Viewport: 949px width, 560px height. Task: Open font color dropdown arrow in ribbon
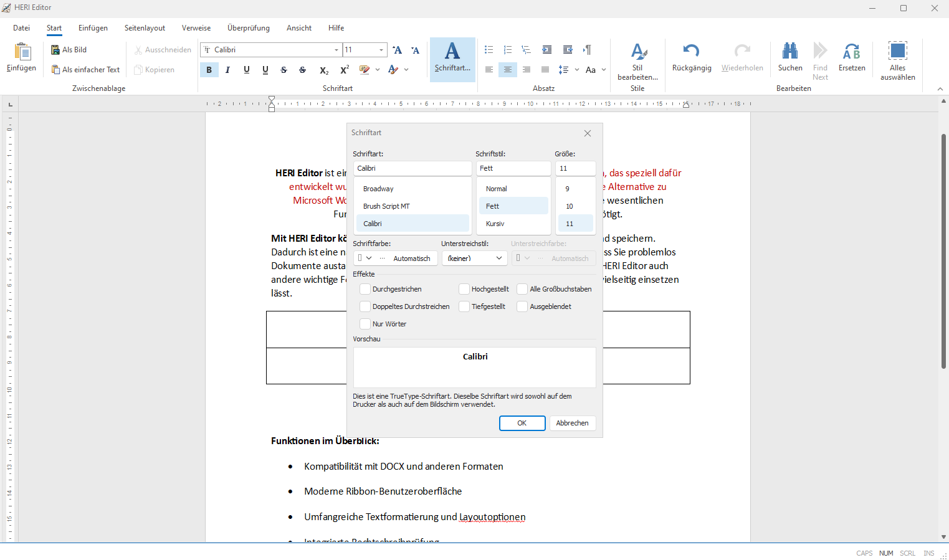pos(406,70)
